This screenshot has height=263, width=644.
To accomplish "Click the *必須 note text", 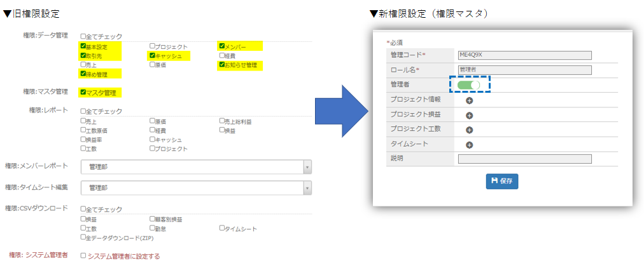I will 395,43.
